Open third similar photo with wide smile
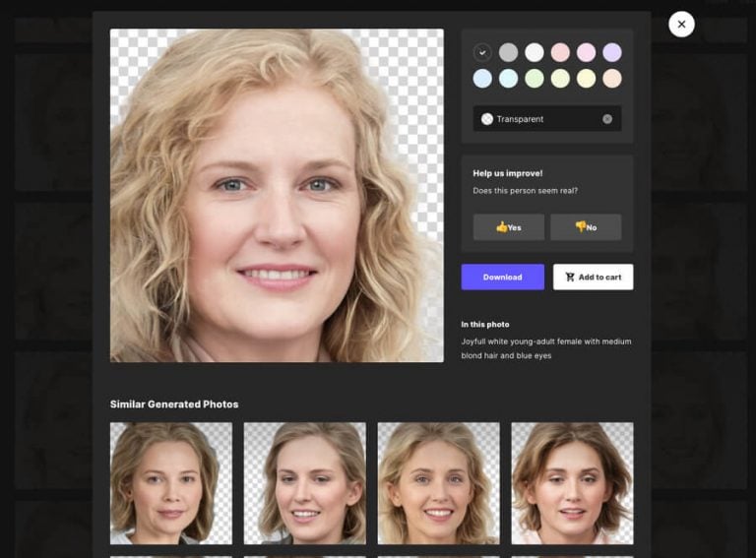The image size is (756, 558). pyautogui.click(x=439, y=483)
